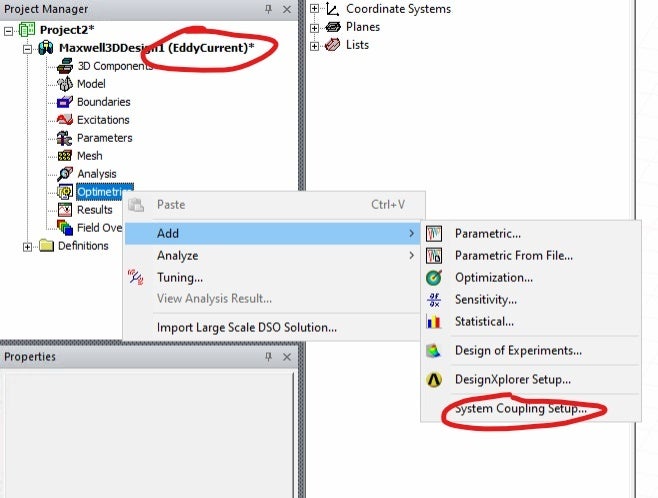Click the Parametric From File icon
658x498 pixels.
434,256
